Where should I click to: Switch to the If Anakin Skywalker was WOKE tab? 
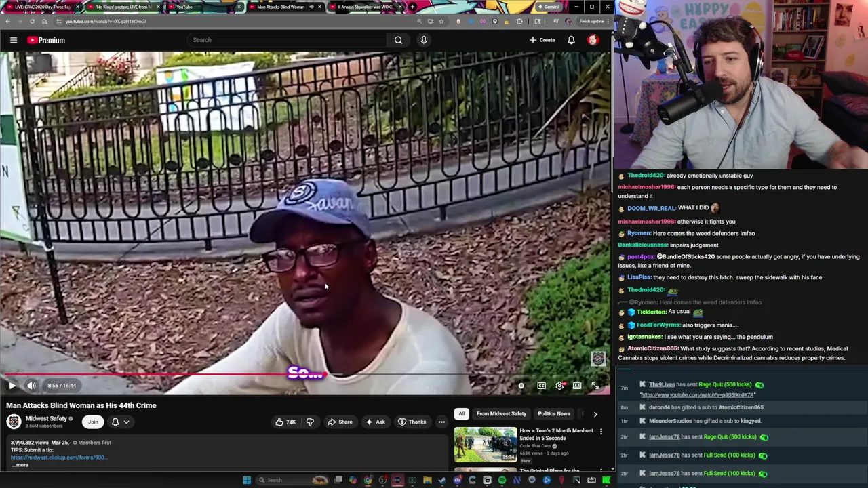366,7
